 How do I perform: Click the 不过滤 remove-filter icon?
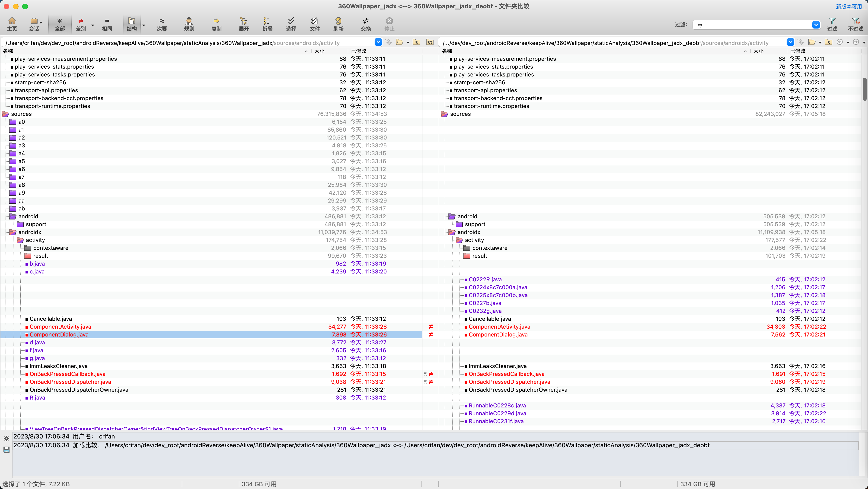point(855,24)
